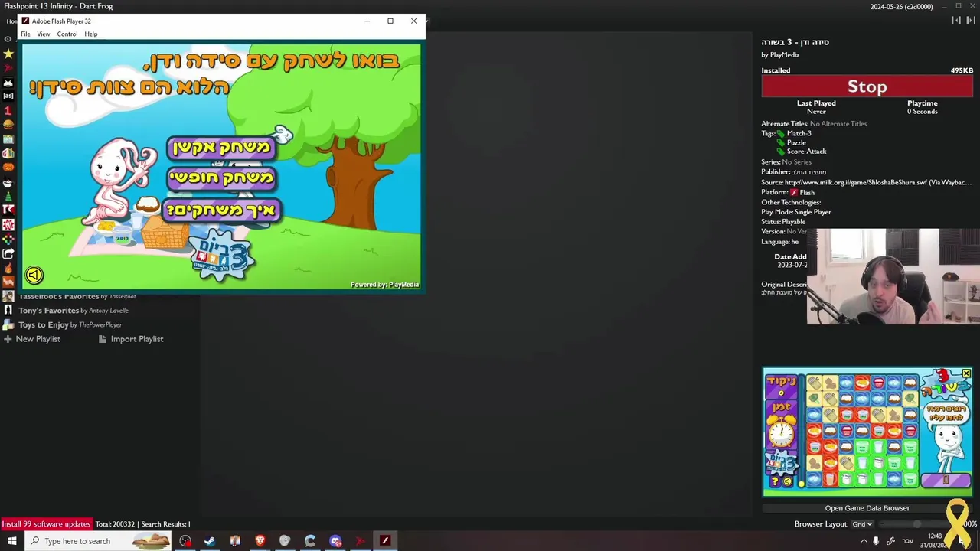Click the game screenshot thumbnail

coord(867,432)
